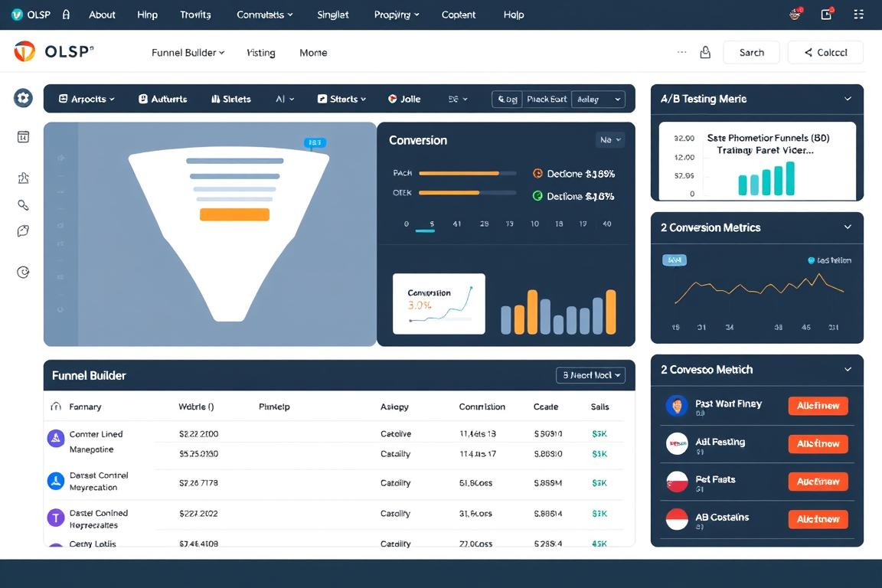Open the Na dropdown in the Conversion panel
882x588 pixels.
pyautogui.click(x=609, y=139)
